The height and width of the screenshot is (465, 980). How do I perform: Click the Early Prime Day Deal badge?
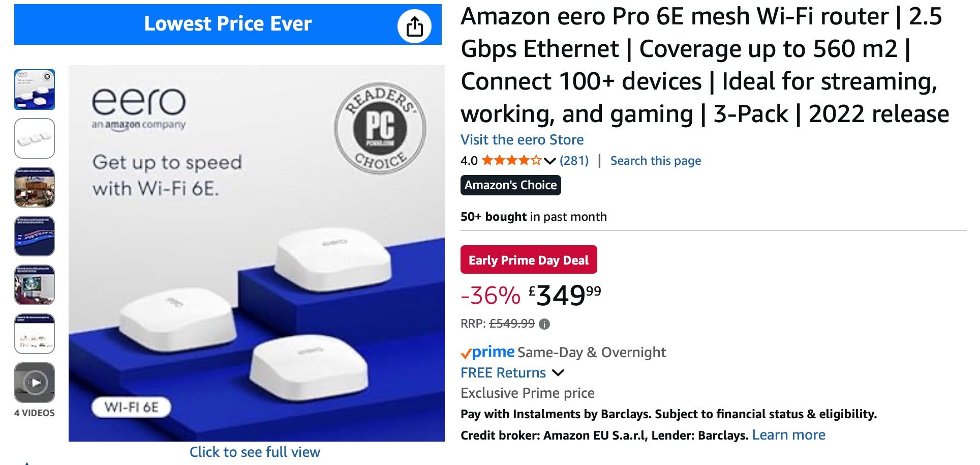[529, 260]
